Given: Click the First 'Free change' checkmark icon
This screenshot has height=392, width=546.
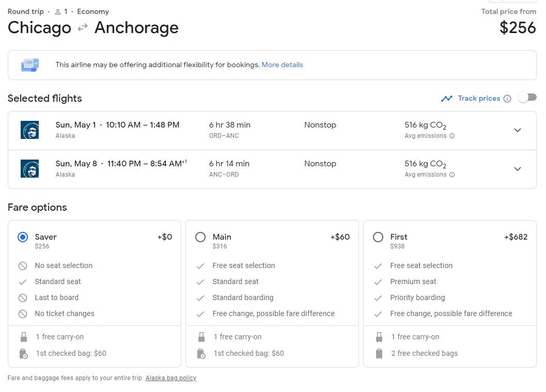Looking at the screenshot, I should point(378,314).
